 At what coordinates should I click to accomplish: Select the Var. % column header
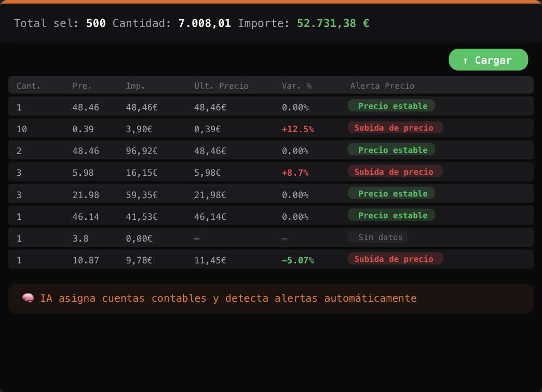pos(296,86)
